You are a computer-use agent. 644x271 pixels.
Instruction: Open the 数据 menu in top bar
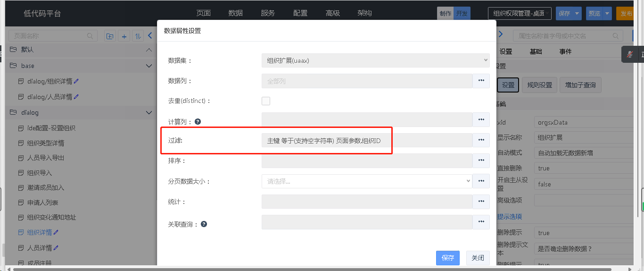(235, 13)
